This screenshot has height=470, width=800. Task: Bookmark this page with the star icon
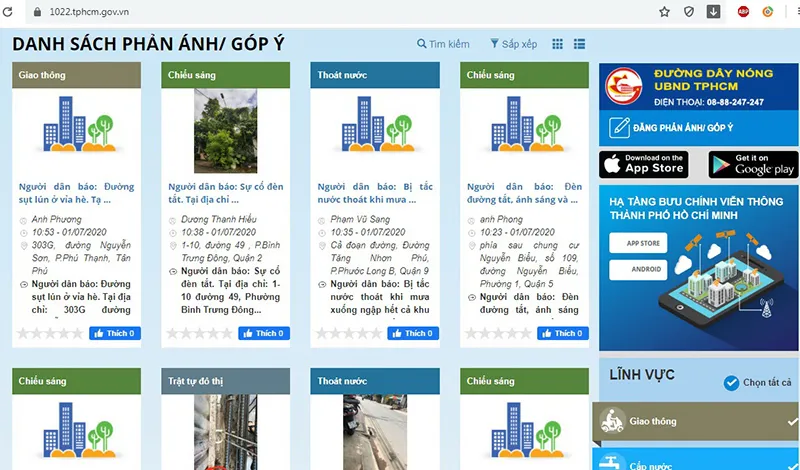click(x=664, y=11)
